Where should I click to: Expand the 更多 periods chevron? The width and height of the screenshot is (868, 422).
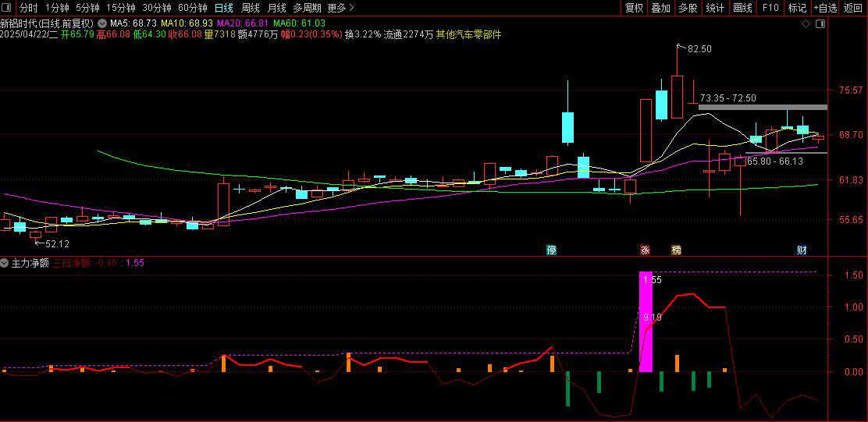[341, 8]
